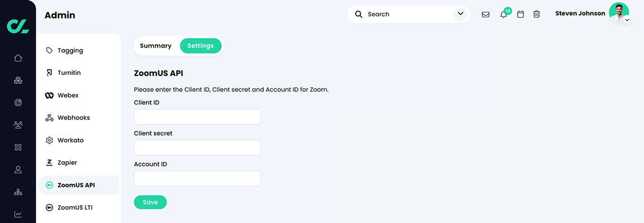Click the ZoomUS API camera icon
The width and height of the screenshot is (644, 223).
[49, 185]
